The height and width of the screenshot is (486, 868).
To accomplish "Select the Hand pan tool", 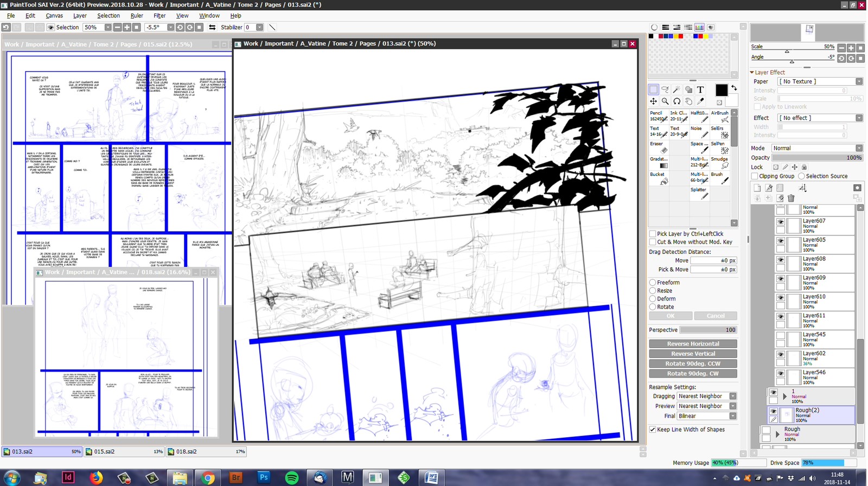I will (x=688, y=101).
